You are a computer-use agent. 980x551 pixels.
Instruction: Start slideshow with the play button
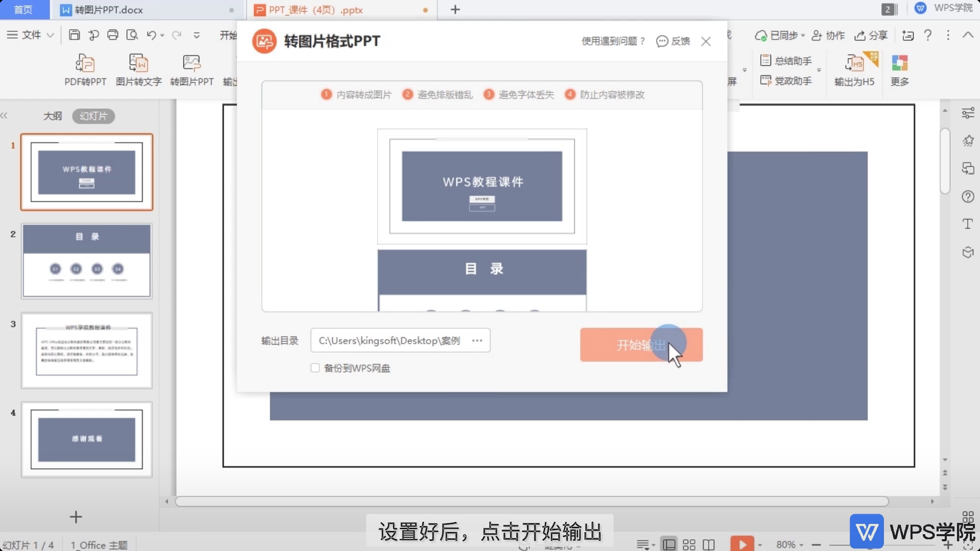tap(742, 544)
